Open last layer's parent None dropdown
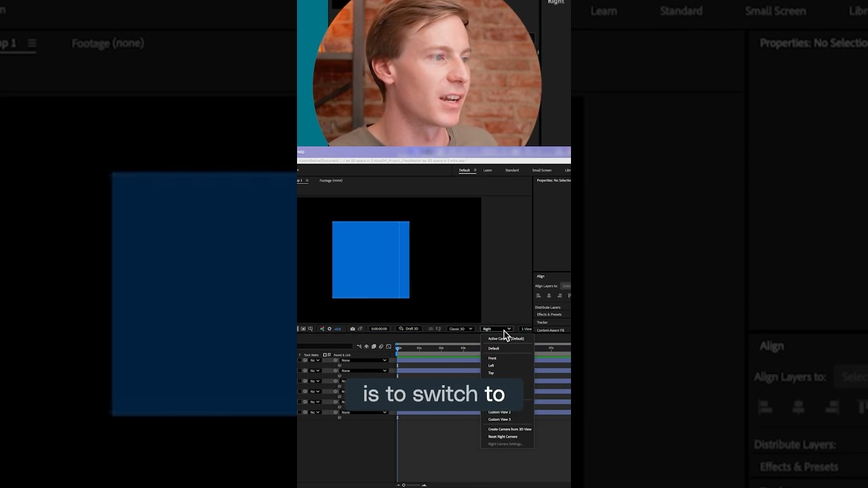The height and width of the screenshot is (488, 868). click(x=364, y=412)
